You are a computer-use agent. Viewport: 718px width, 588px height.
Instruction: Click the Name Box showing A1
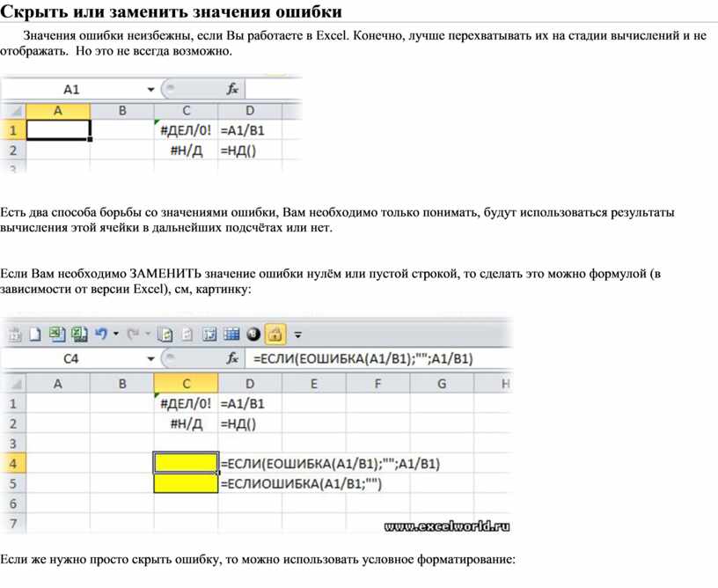coord(72,89)
